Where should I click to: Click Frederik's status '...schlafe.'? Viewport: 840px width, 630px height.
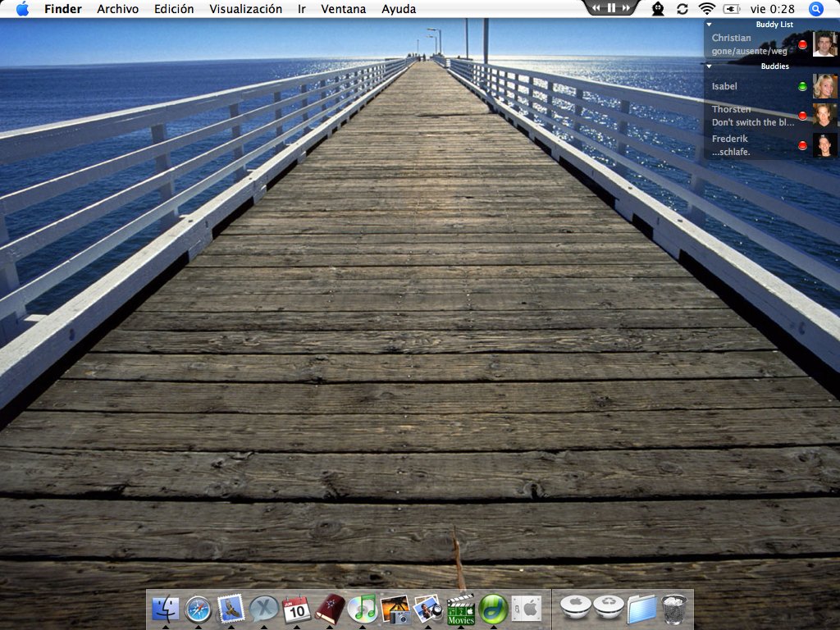coord(731,152)
